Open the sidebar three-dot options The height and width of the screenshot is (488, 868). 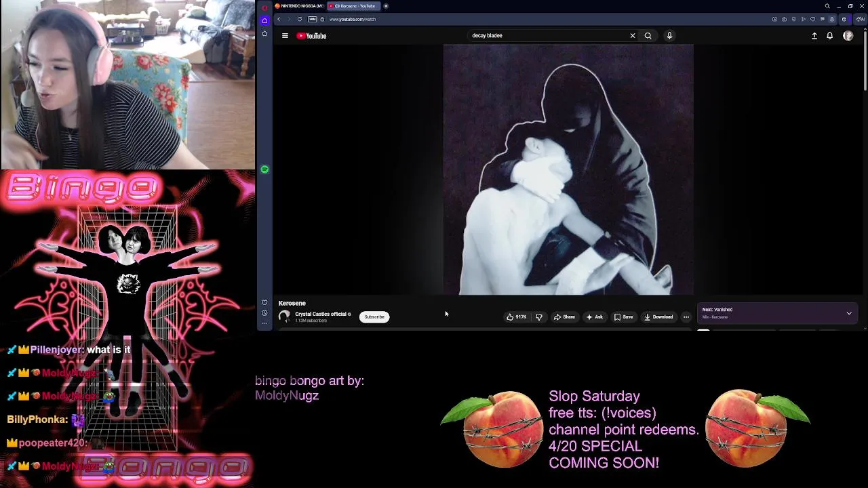[264, 323]
